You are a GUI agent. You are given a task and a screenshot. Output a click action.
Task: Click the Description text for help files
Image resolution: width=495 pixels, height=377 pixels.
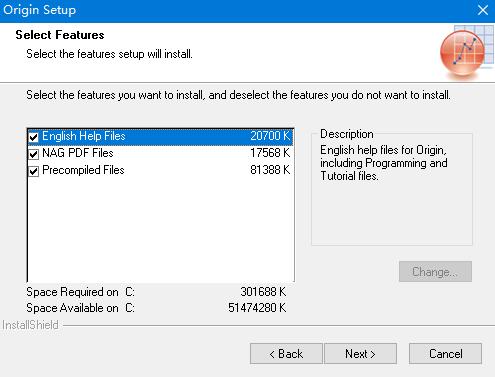(384, 163)
